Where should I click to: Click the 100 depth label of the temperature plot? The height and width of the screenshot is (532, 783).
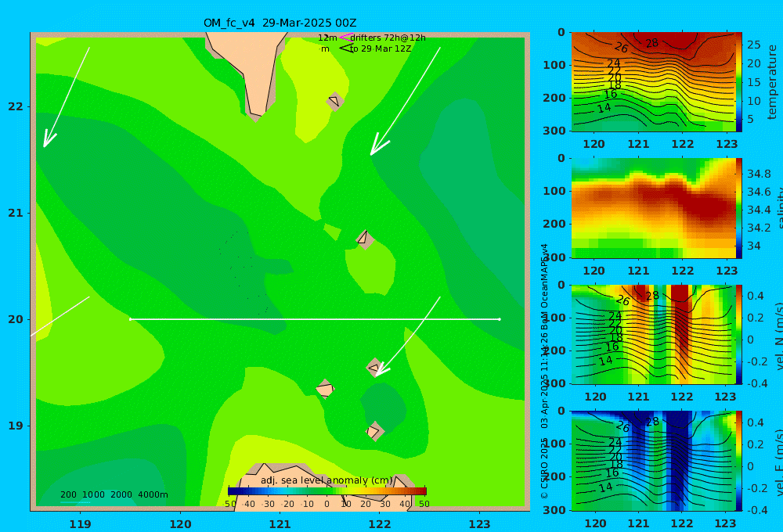(x=554, y=65)
